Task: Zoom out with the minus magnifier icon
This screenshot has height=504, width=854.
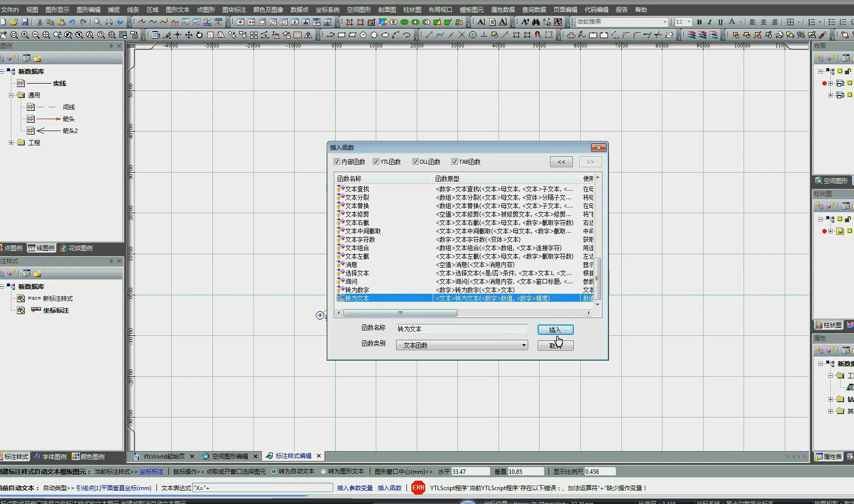Action: click(x=36, y=35)
